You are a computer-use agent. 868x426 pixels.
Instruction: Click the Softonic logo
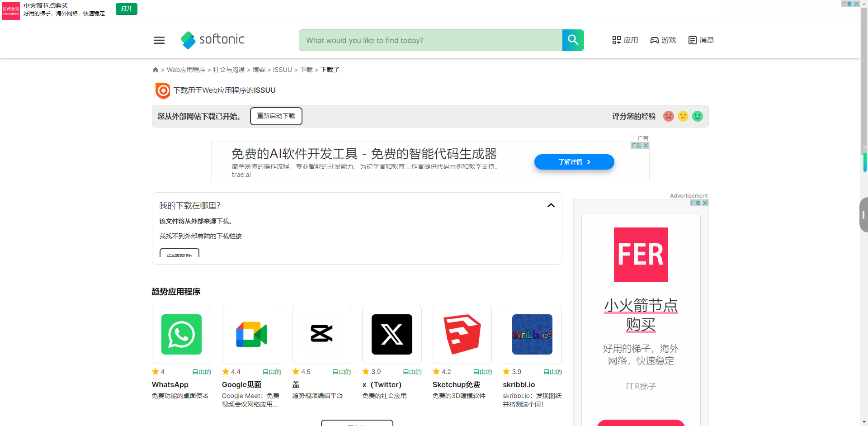pos(212,40)
